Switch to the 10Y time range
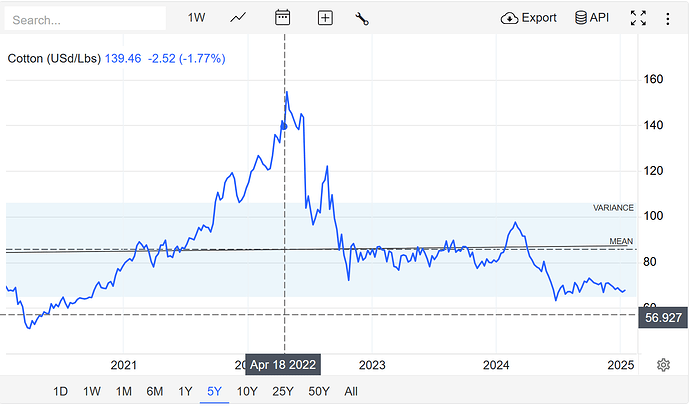 coord(247,391)
